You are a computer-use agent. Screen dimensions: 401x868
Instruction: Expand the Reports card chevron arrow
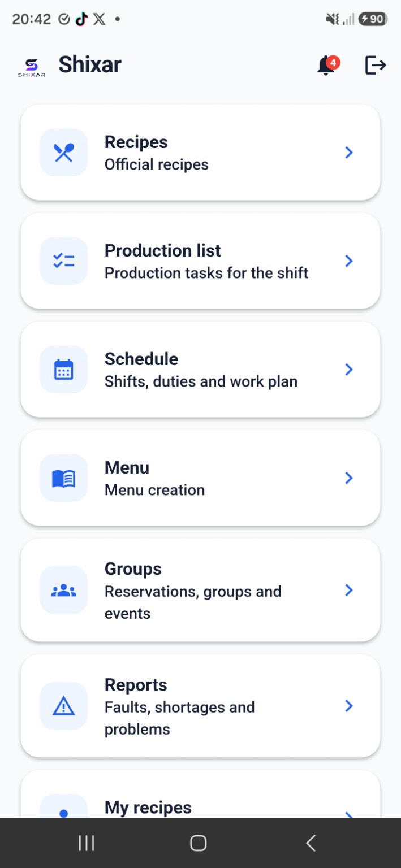click(x=349, y=706)
